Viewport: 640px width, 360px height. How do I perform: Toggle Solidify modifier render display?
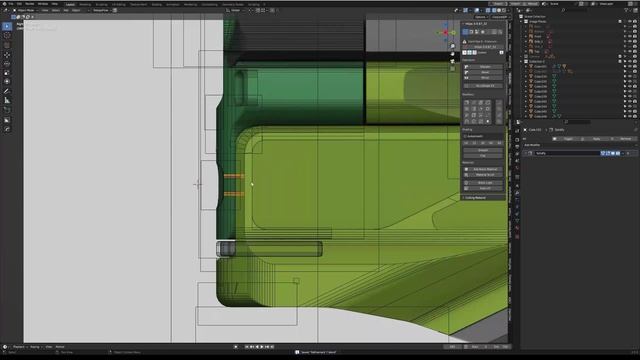tap(618, 153)
